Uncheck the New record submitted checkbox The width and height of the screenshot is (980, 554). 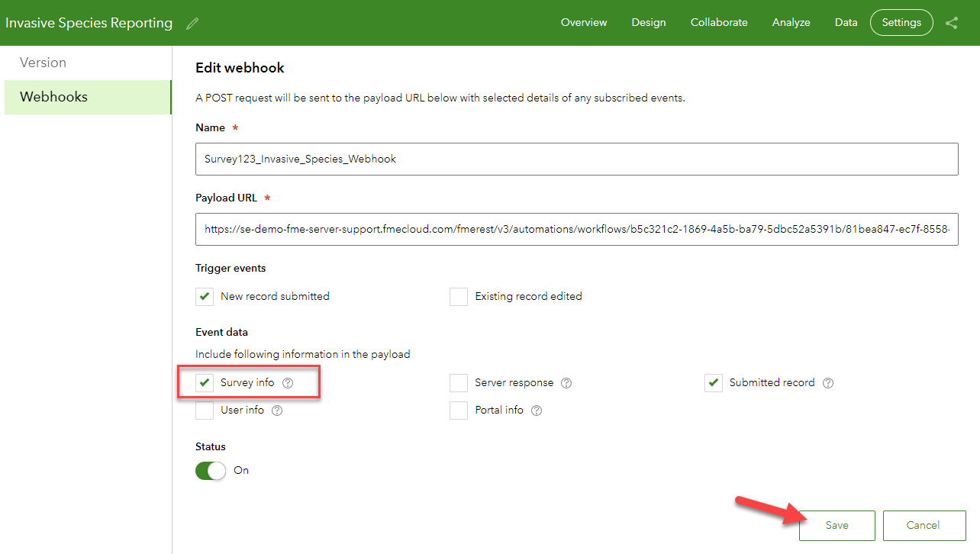[x=205, y=297]
